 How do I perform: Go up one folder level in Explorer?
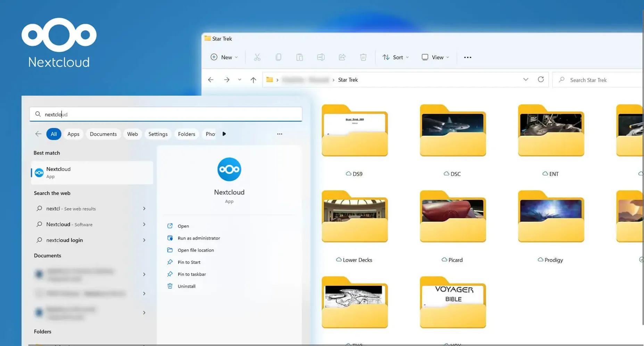tap(253, 80)
